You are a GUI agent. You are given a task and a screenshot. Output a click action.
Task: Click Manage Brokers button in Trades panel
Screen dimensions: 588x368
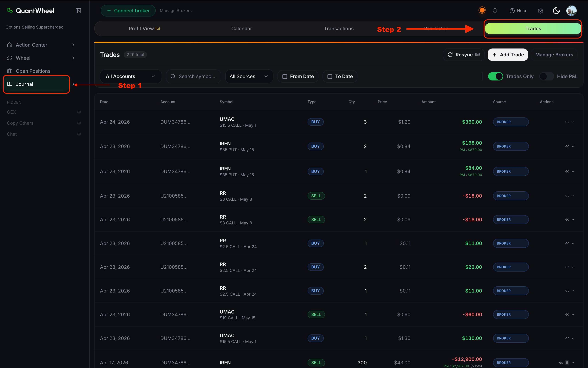554,55
